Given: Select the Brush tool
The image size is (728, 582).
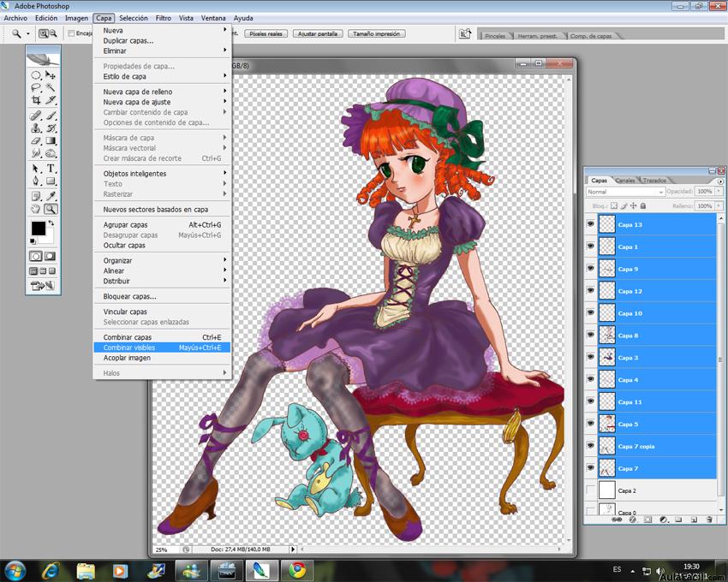Looking at the screenshot, I should tap(51, 116).
